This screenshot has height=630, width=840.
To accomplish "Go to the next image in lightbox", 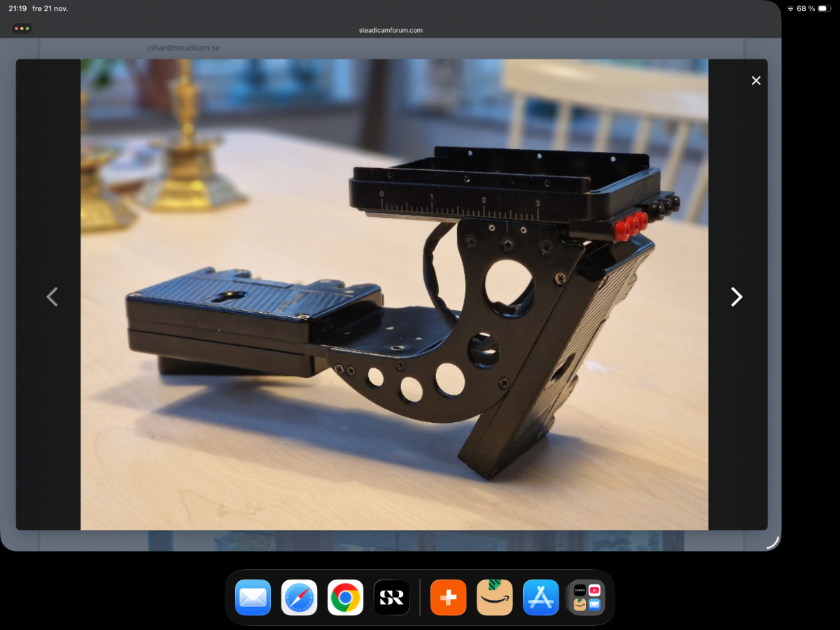I will point(736,297).
